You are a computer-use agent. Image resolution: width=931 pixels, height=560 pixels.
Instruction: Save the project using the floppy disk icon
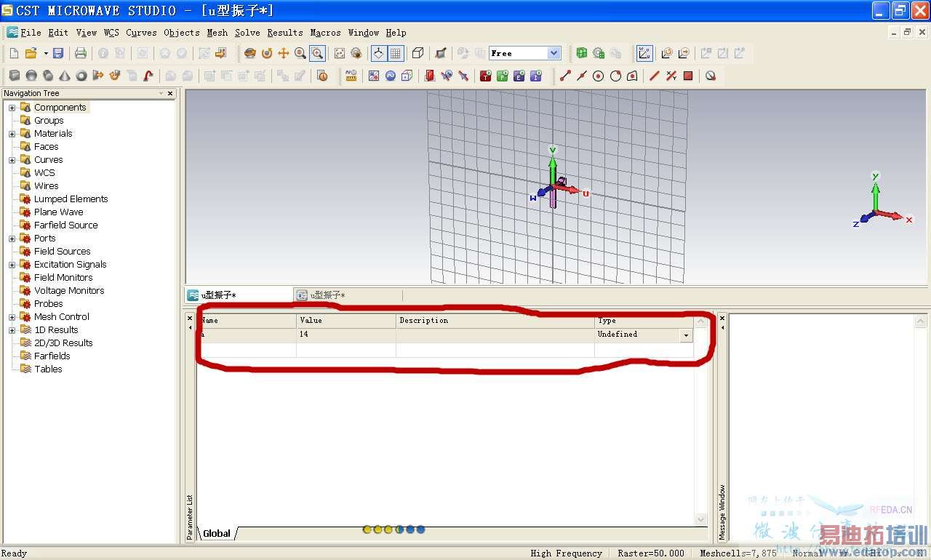pyautogui.click(x=58, y=53)
